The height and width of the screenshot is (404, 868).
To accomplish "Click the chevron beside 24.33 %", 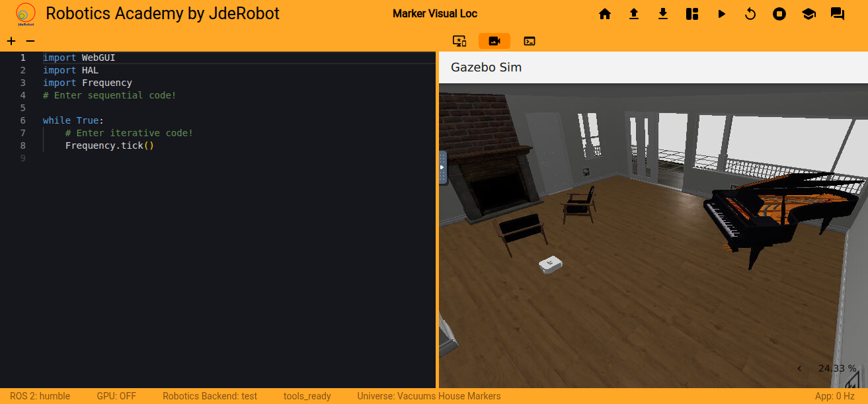I will tap(799, 368).
